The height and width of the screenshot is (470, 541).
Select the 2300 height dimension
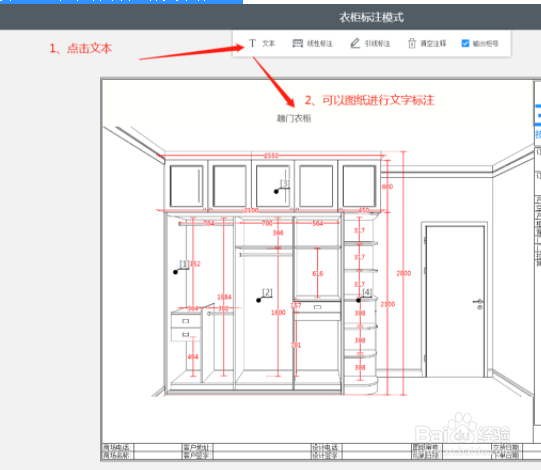(x=388, y=304)
